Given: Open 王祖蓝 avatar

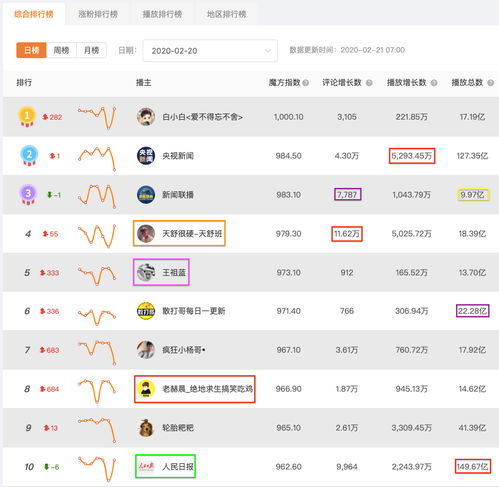Looking at the screenshot, I should point(146,272).
